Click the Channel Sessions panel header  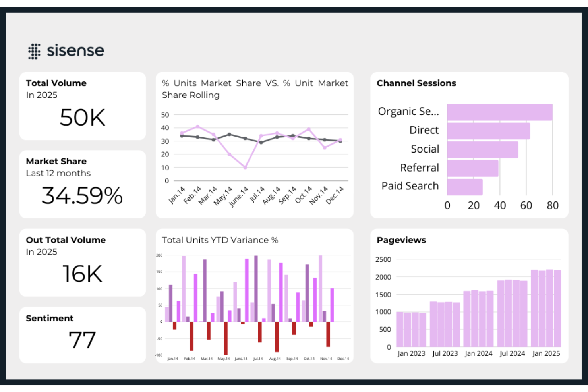pos(416,83)
